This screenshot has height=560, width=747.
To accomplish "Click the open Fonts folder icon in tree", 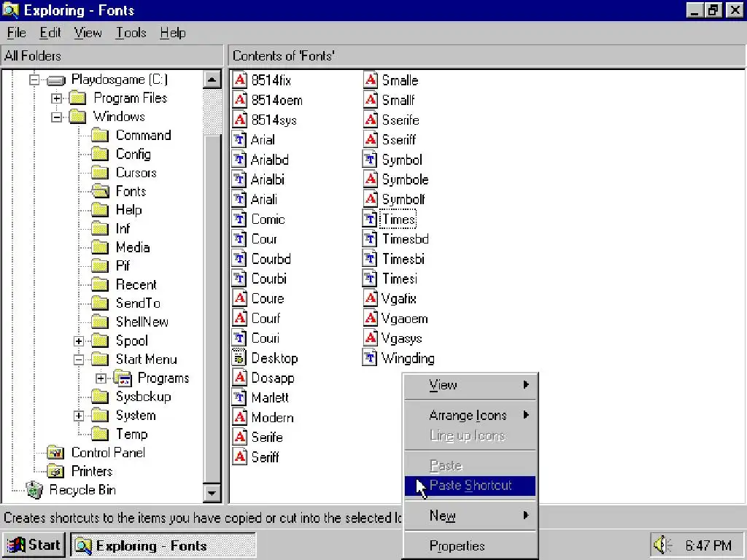I will 101,192.
